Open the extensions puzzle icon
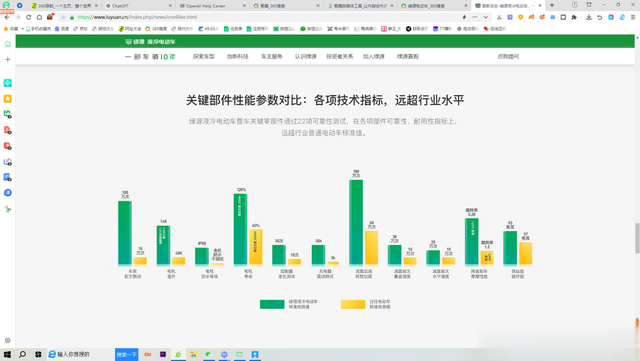 point(574,17)
